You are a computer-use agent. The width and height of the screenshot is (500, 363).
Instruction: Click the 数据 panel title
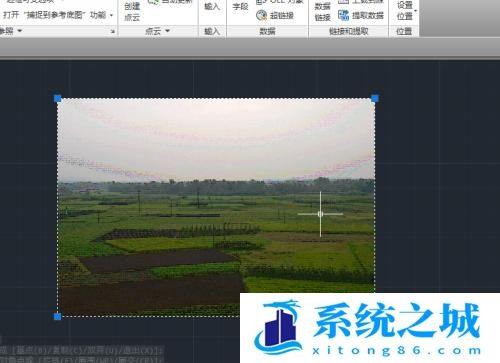267,31
